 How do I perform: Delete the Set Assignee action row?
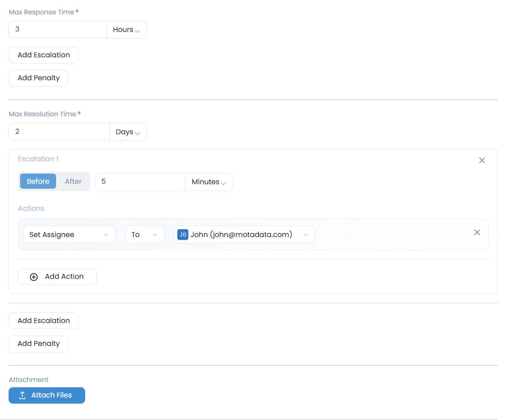click(477, 233)
